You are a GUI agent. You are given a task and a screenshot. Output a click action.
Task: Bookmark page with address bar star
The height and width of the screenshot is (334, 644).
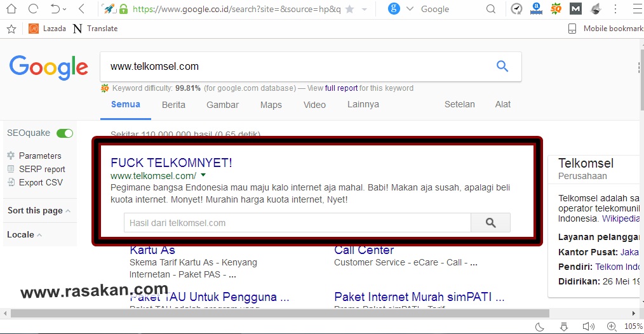tap(349, 9)
